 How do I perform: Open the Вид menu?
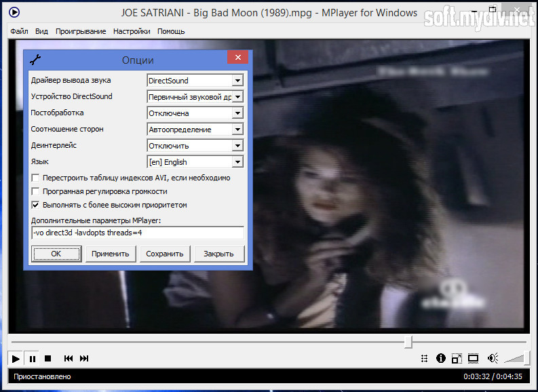click(x=41, y=31)
